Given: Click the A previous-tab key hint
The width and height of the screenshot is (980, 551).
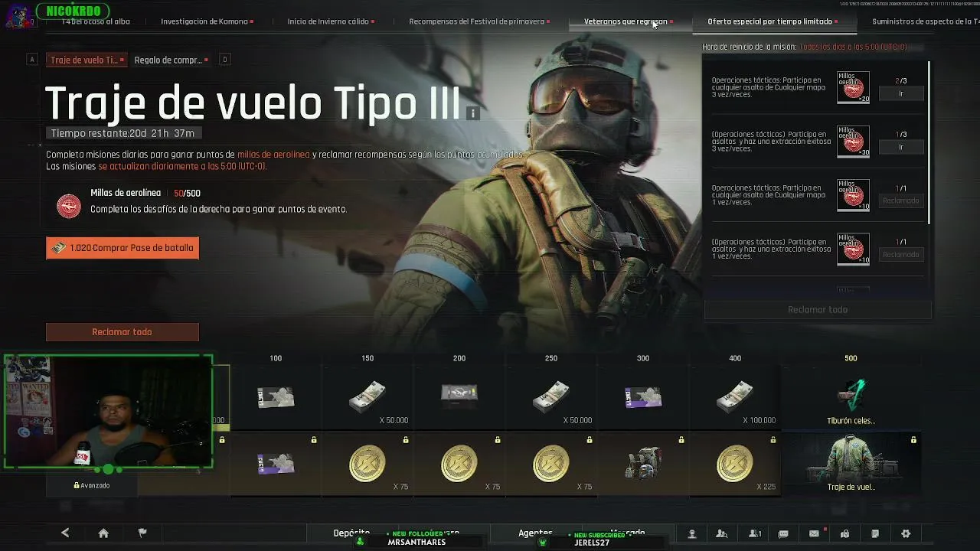Looking at the screenshot, I should (31, 60).
